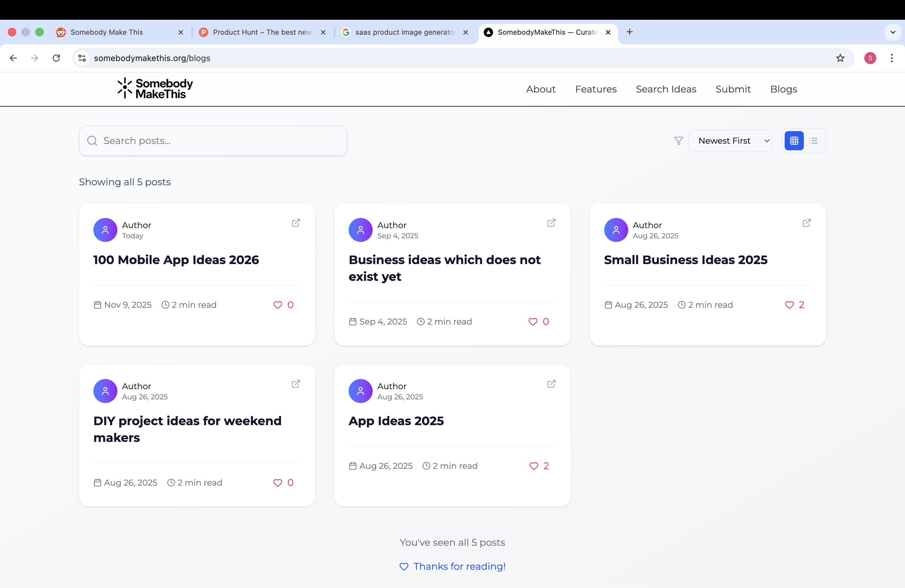Open the Submit page
Viewport: 905px width, 588px height.
pyautogui.click(x=733, y=89)
